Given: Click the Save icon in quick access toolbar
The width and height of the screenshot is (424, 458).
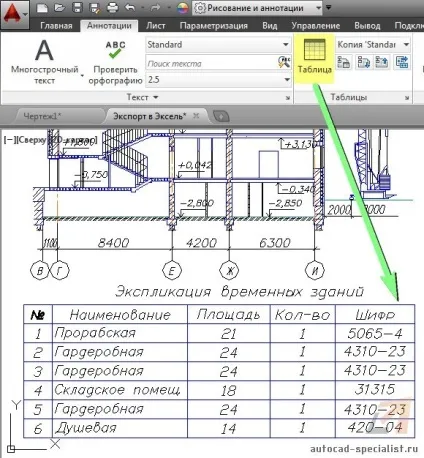Looking at the screenshot, I should coord(77,8).
